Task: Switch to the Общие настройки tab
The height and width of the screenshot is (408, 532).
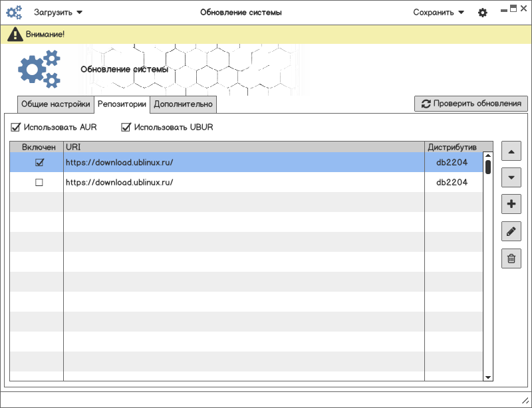Action: point(55,104)
